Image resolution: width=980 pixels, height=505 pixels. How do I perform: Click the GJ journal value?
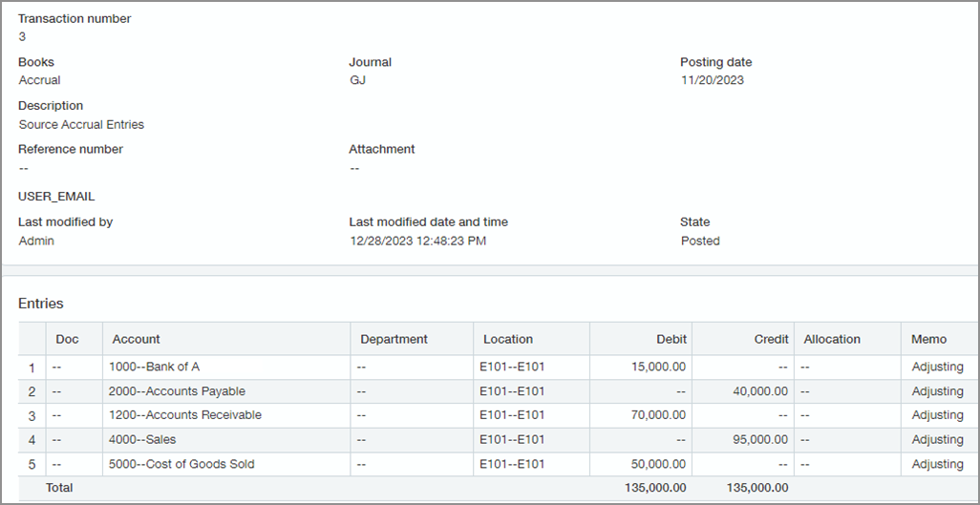357,80
